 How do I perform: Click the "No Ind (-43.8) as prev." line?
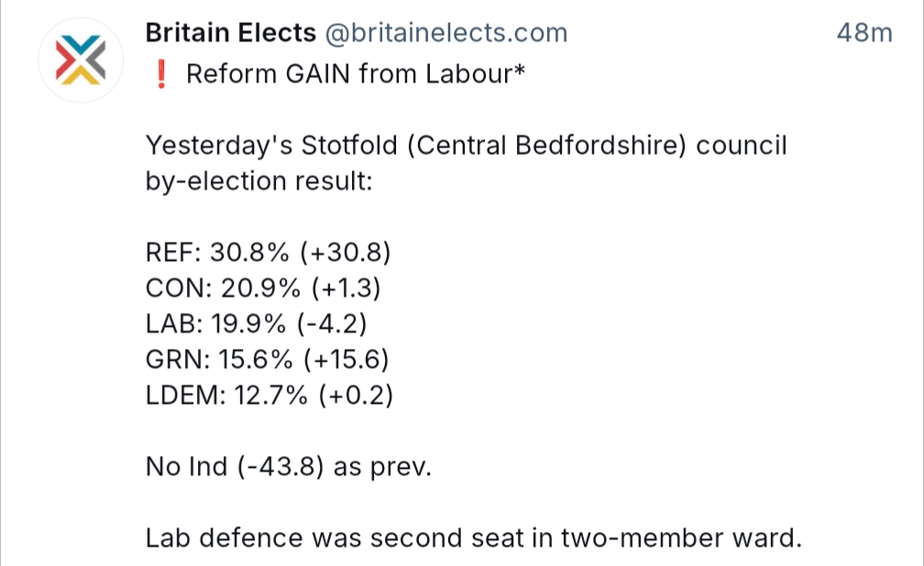pos(288,467)
